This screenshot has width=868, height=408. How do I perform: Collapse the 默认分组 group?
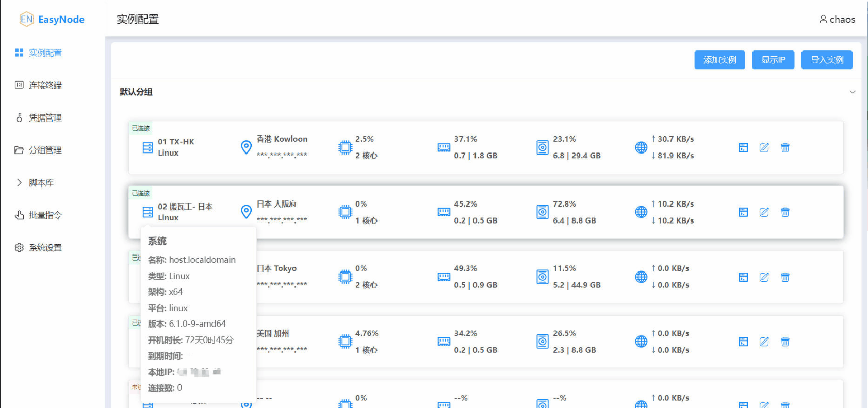(x=853, y=92)
